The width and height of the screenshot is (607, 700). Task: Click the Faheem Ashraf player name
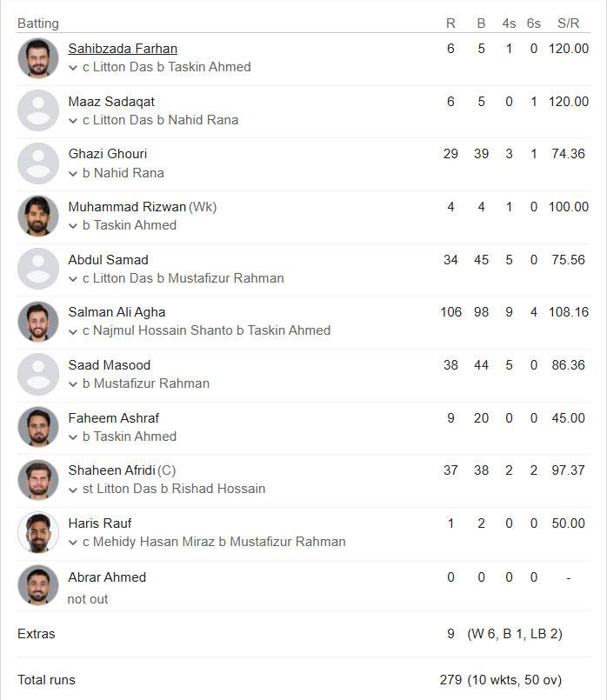114,418
